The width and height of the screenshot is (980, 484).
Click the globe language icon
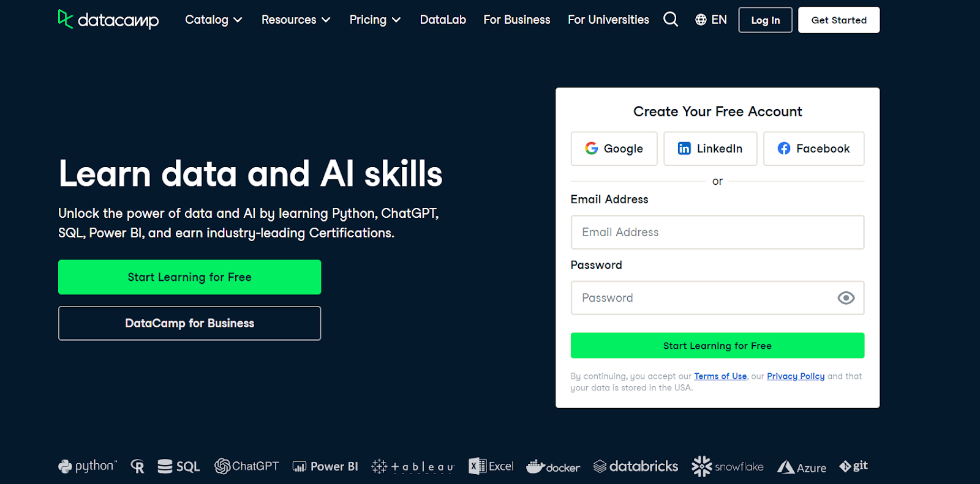pos(701,20)
